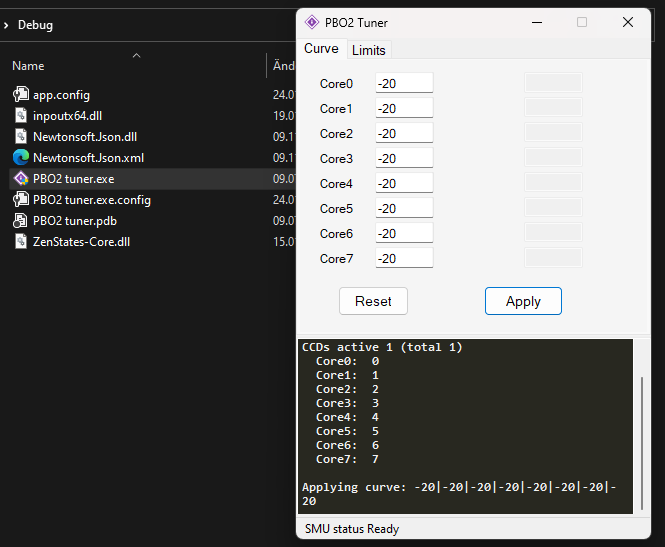Screen dimensions: 665x547
Task: Select the Newtonsoft.Json.dll file name
Action: [85, 137]
